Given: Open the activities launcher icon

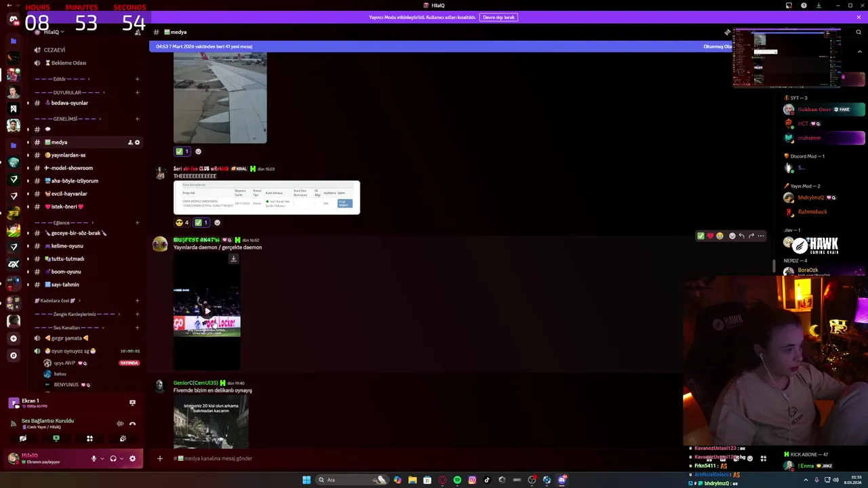Looking at the screenshot, I should point(90,439).
